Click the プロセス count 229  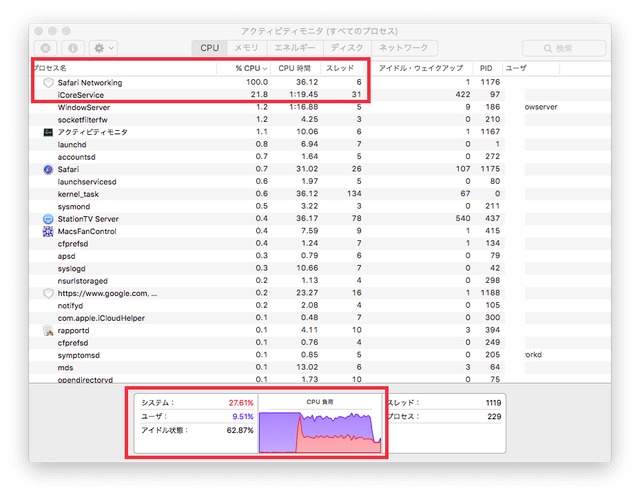pyautogui.click(x=494, y=417)
